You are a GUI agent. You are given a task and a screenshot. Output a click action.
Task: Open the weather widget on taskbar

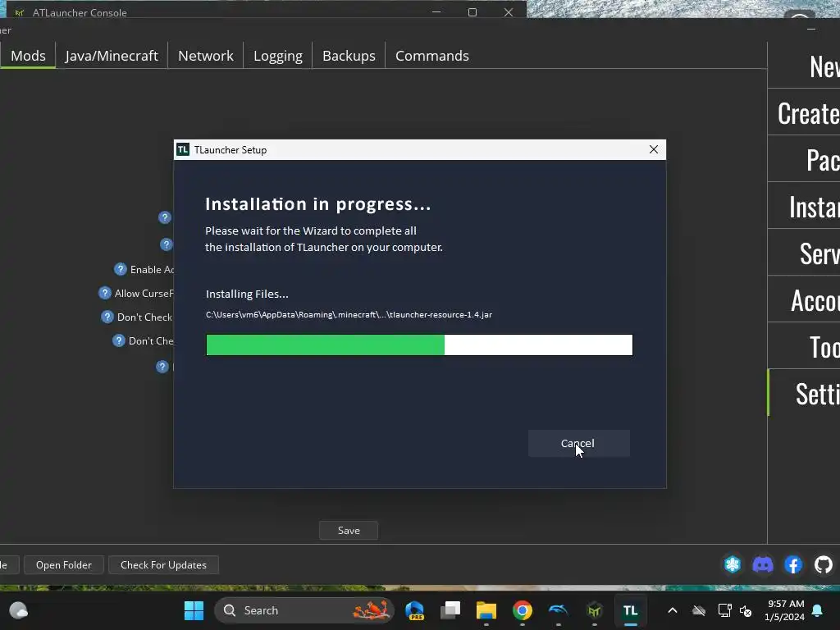19,610
